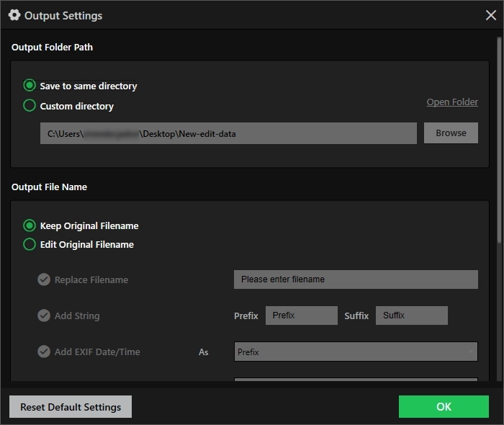Select Keep Original Filename option
This screenshot has height=425, width=504.
30,225
